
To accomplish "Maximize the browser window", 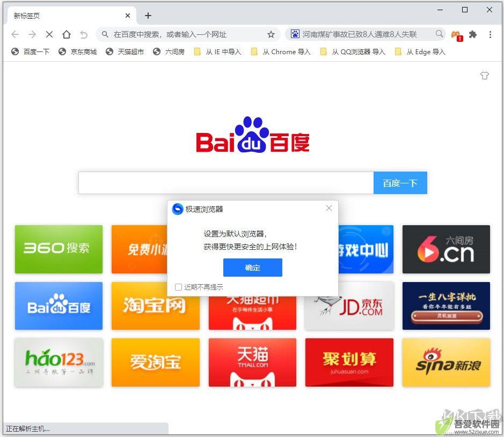I will (464, 10).
